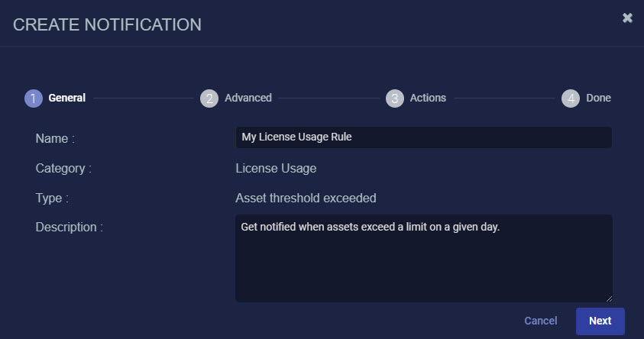Close the Create Notification dialog
Viewport: 644px width, 339px height.
627,18
